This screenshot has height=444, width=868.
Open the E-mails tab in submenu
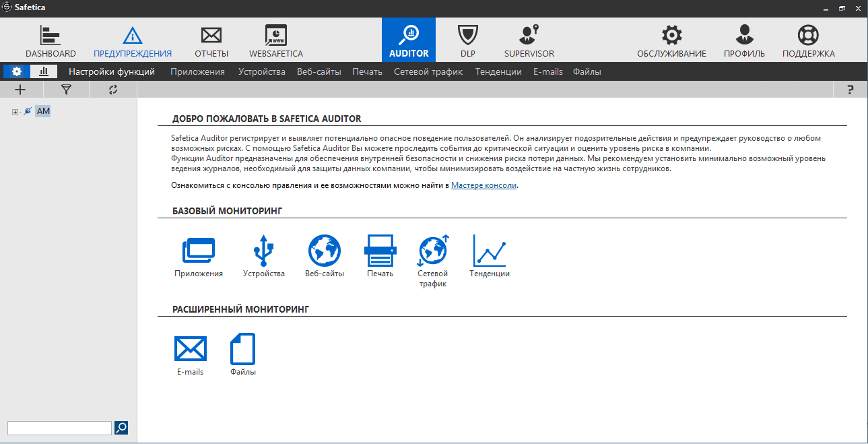(548, 71)
